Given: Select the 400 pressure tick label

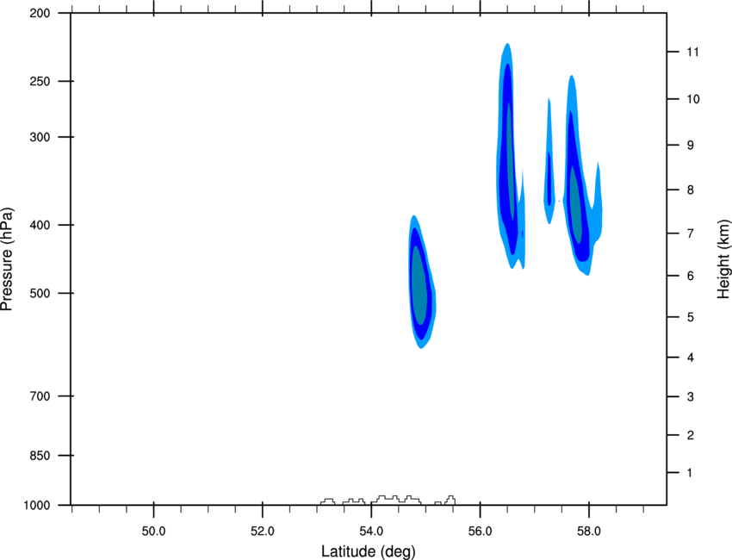Looking at the screenshot, I should click(40, 225).
